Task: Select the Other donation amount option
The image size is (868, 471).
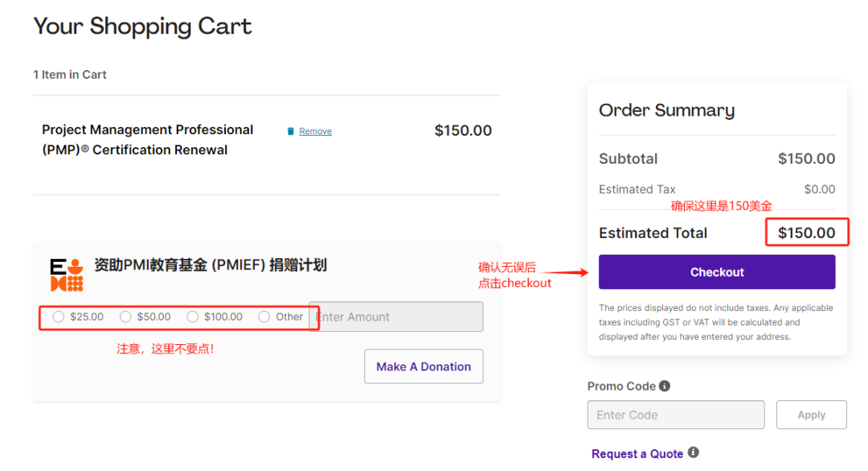Action: pos(264,317)
